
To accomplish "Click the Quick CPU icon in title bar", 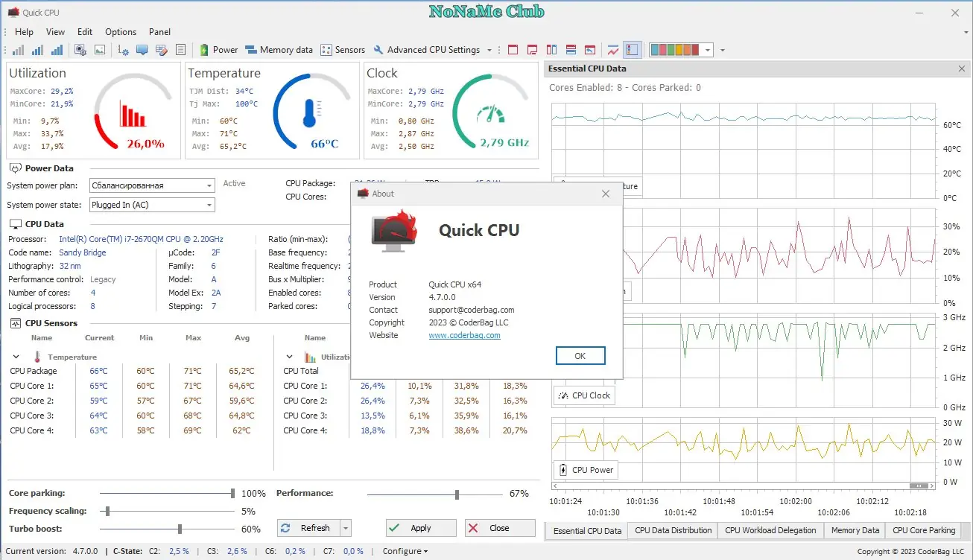I will [x=13, y=12].
